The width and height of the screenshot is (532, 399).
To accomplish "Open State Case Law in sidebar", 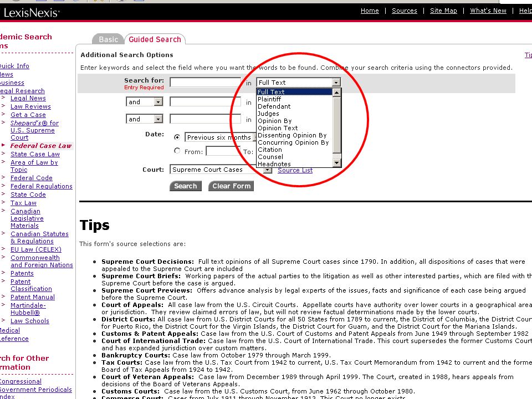I will click(x=35, y=154).
